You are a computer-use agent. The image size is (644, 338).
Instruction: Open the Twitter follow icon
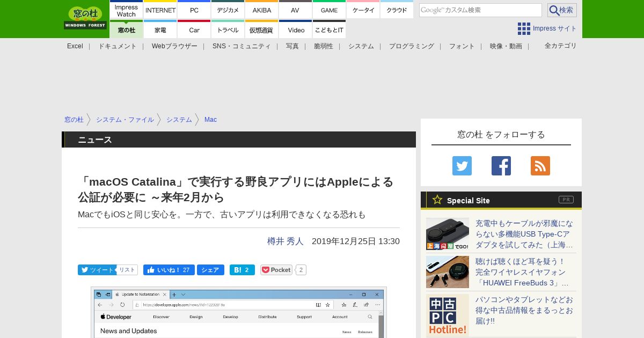click(462, 166)
